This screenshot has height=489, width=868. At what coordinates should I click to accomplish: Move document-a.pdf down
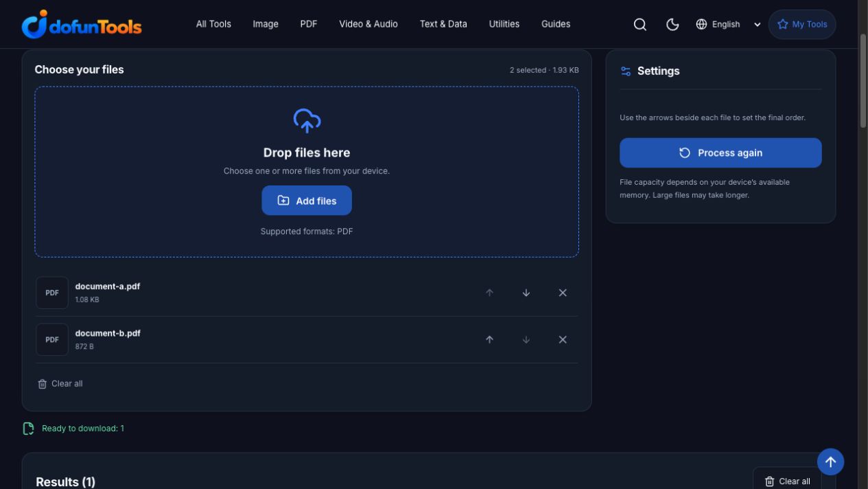(526, 293)
